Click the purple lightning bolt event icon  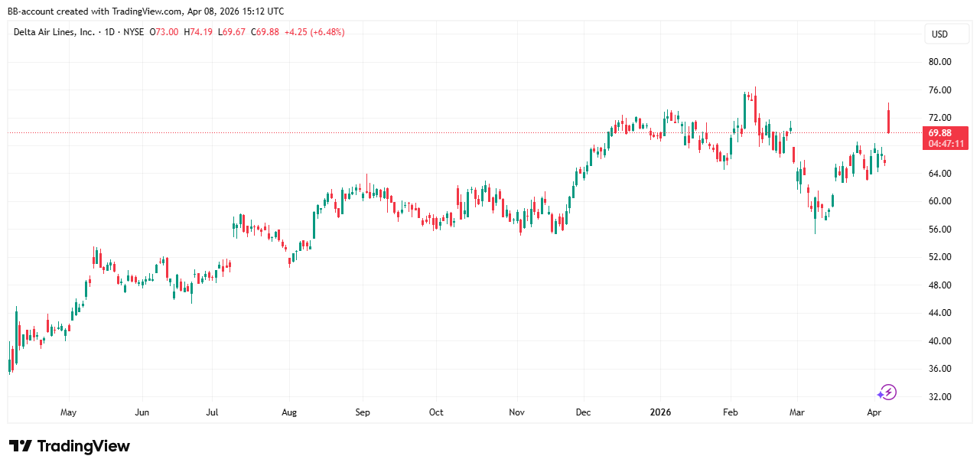click(887, 392)
